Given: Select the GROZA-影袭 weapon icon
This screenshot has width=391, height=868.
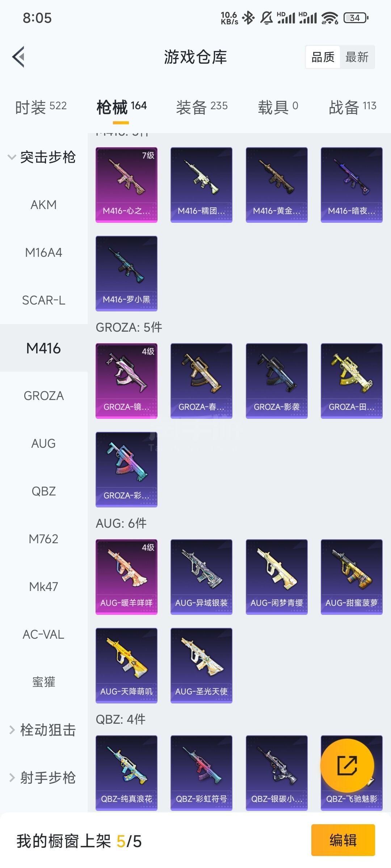Looking at the screenshot, I should click(277, 381).
